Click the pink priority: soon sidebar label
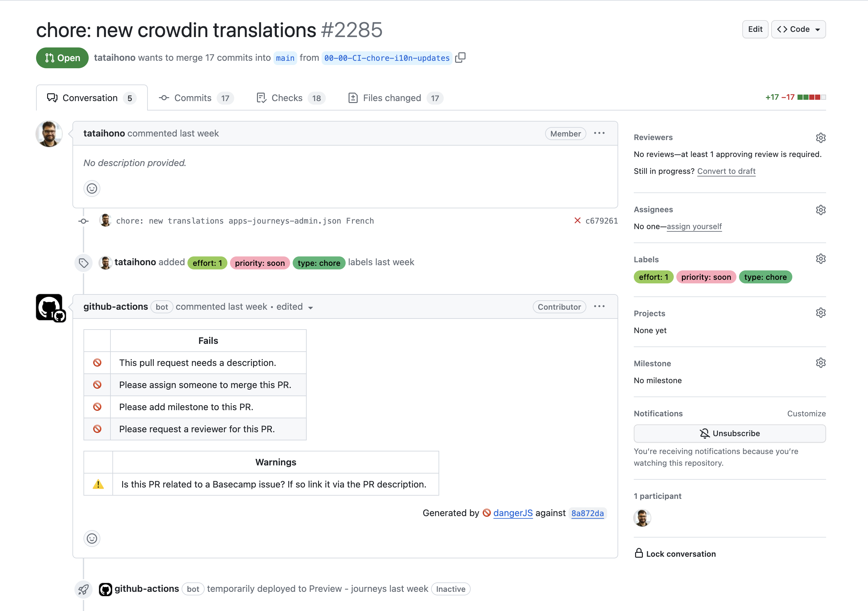868x611 pixels. [706, 277]
